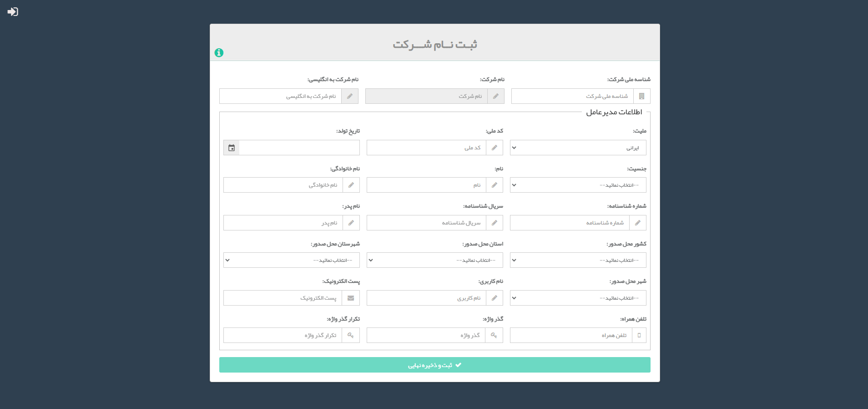Open the استان محل صدور dropdown
This screenshot has height=409, width=868.
pyautogui.click(x=434, y=260)
